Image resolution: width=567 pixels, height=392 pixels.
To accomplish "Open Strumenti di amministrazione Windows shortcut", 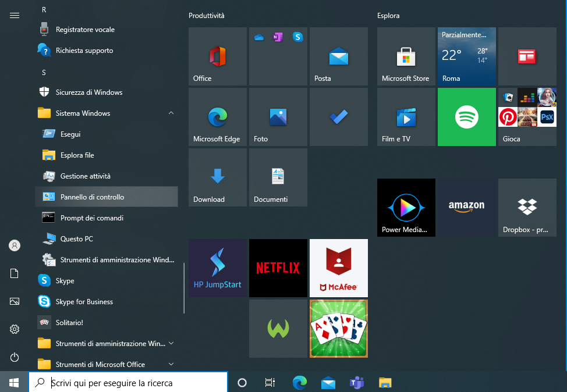I will (107, 260).
